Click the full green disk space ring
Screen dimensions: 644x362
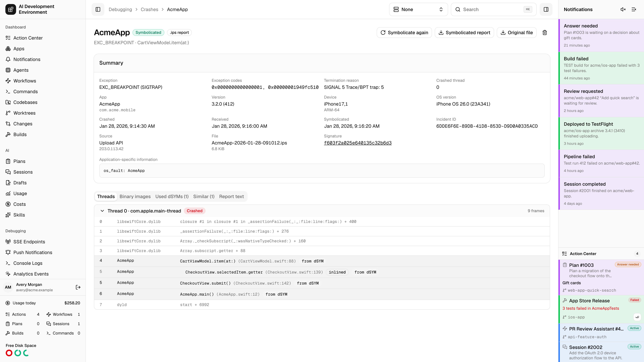18,353
